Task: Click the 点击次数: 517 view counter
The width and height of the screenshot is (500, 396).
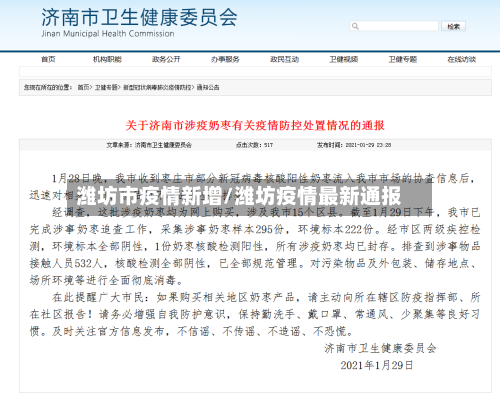Action: [x=254, y=145]
